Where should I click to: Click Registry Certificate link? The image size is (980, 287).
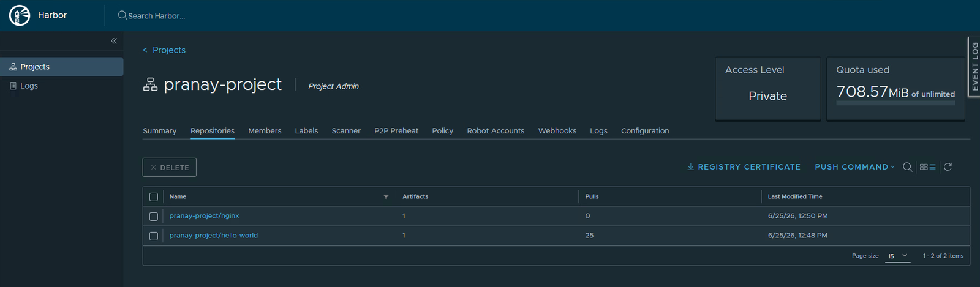coord(744,167)
